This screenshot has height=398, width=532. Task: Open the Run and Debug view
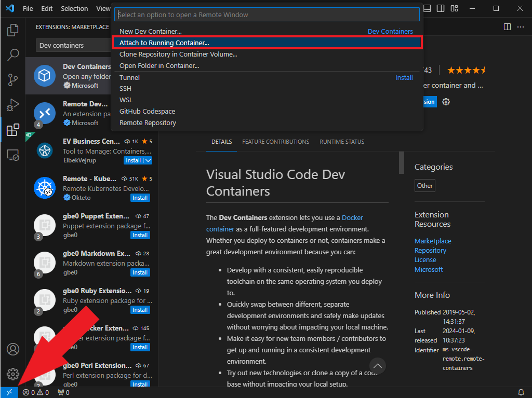pyautogui.click(x=12, y=105)
